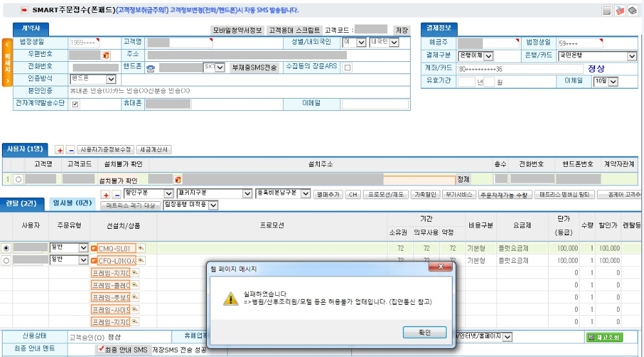Open the 주문유형 dropdown in CMQ-SL01 row
The width and height of the screenshot is (644, 357).
pyautogui.click(x=68, y=247)
